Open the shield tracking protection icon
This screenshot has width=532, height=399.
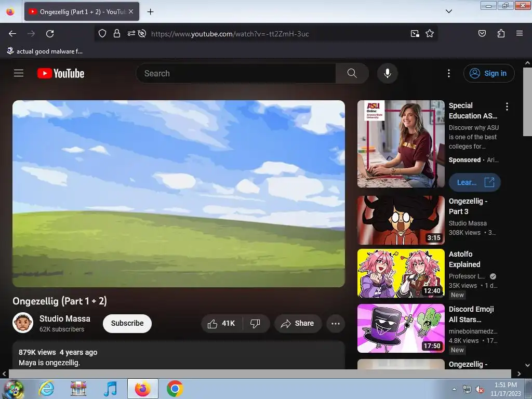click(102, 34)
